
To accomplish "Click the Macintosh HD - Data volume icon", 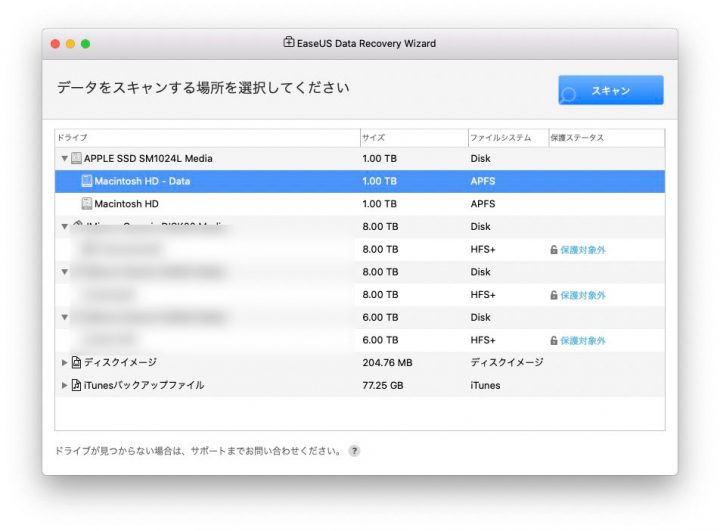I will 86,181.
